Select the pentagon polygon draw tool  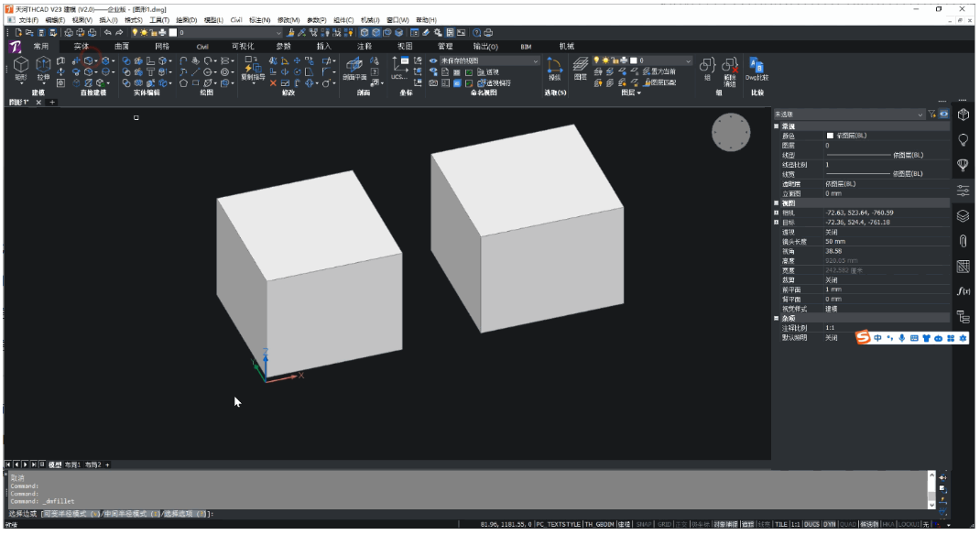point(184,83)
